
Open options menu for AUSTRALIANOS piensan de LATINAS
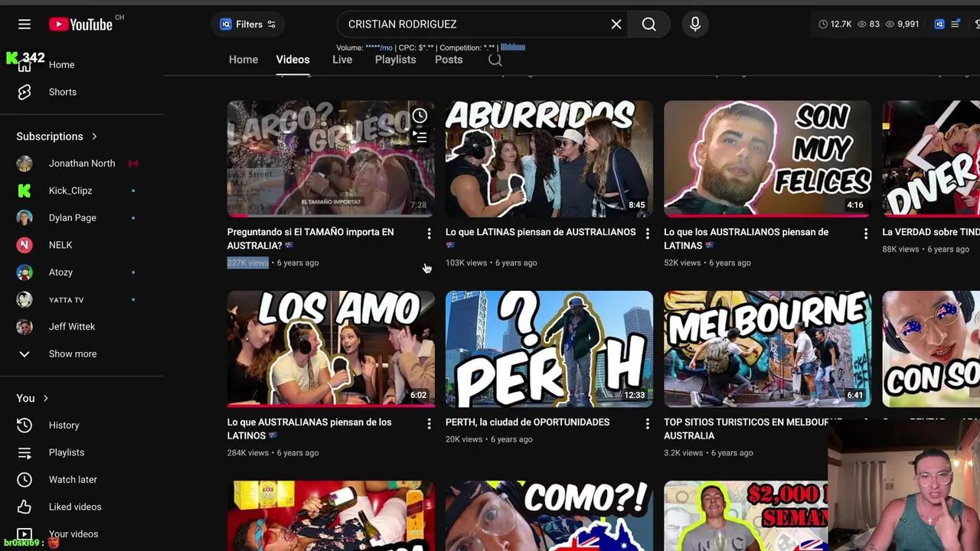tap(865, 233)
